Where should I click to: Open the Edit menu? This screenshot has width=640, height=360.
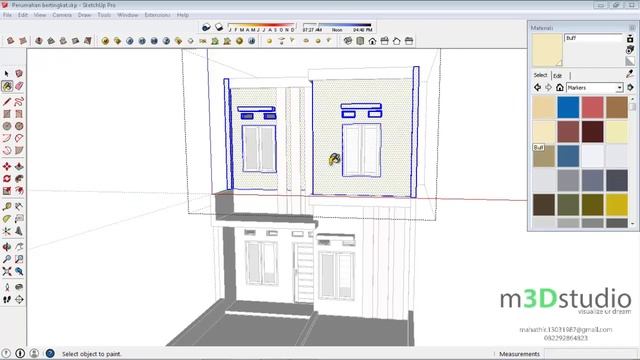point(23,15)
